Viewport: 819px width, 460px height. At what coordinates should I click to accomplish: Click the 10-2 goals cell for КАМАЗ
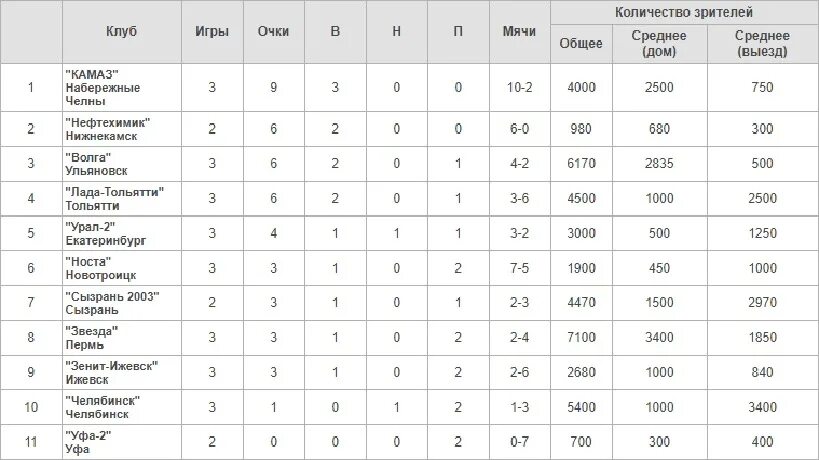point(519,87)
